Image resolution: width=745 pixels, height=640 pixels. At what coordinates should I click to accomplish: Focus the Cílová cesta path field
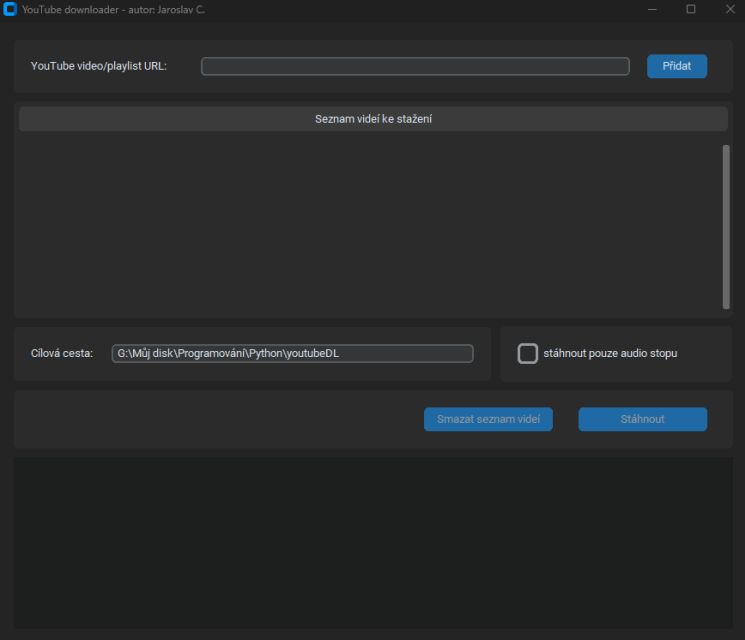coord(292,353)
